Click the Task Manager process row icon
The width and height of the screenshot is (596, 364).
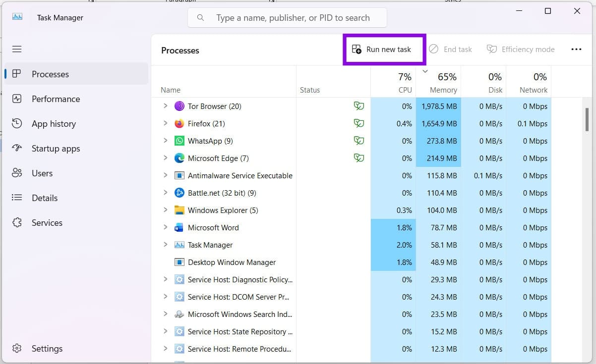coord(179,245)
